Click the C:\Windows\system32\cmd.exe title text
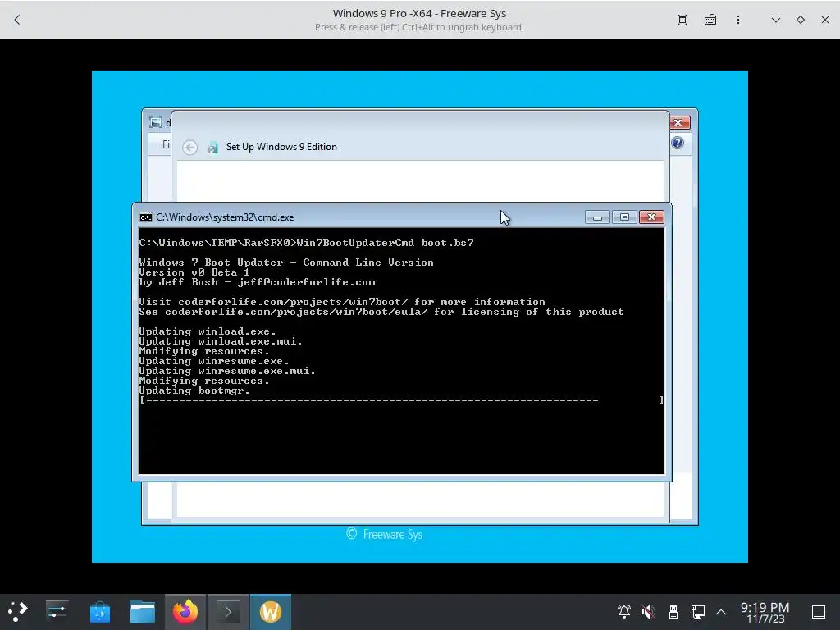Image resolution: width=840 pixels, height=630 pixels. click(x=225, y=217)
